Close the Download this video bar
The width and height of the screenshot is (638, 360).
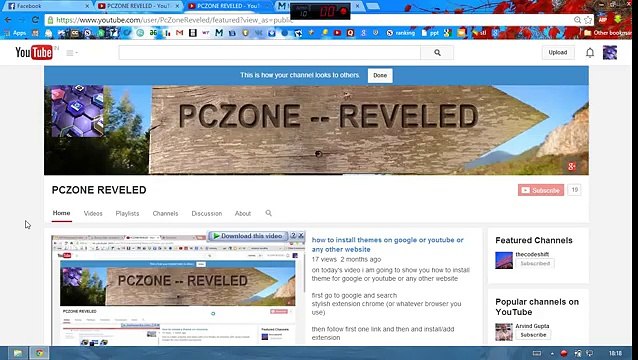[x=301, y=235]
